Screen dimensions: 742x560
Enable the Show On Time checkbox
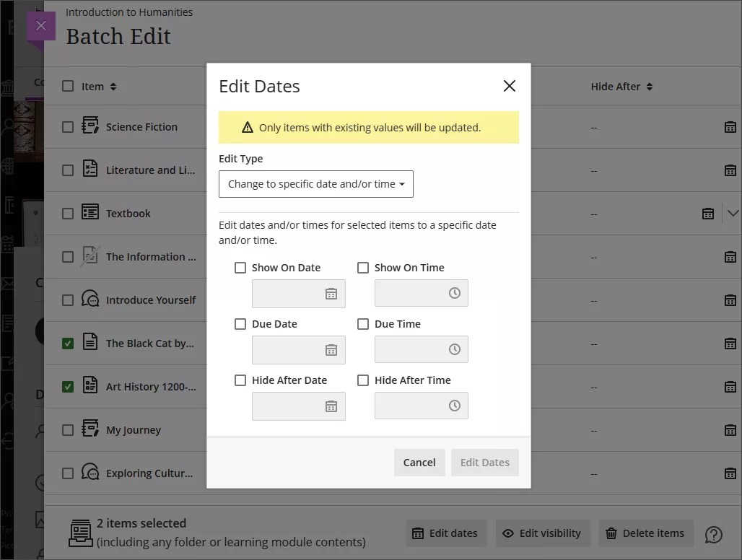pyautogui.click(x=363, y=267)
